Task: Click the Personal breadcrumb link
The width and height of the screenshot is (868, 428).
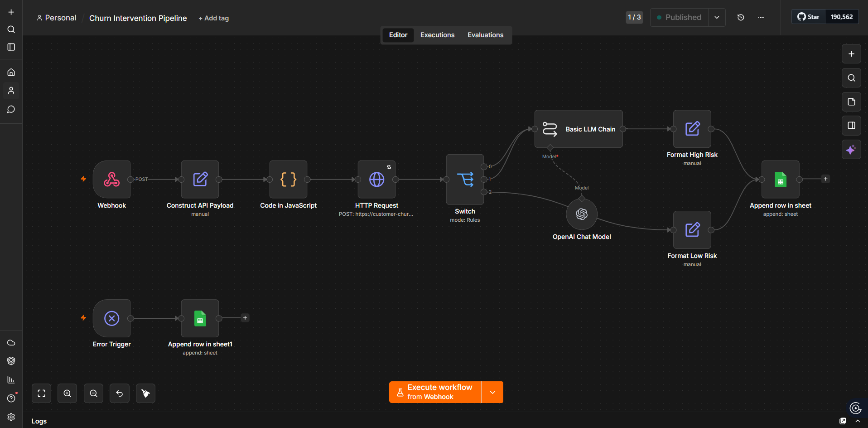Action: [x=57, y=18]
